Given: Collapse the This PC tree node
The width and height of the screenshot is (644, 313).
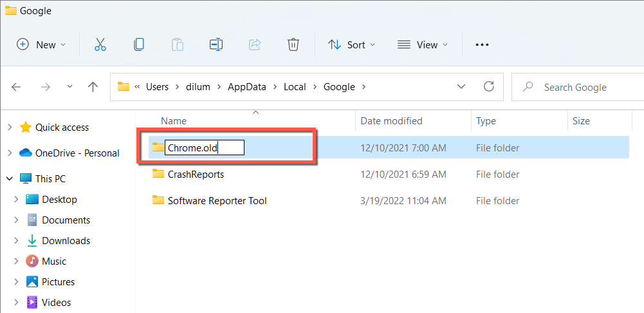Looking at the screenshot, I should [x=10, y=178].
